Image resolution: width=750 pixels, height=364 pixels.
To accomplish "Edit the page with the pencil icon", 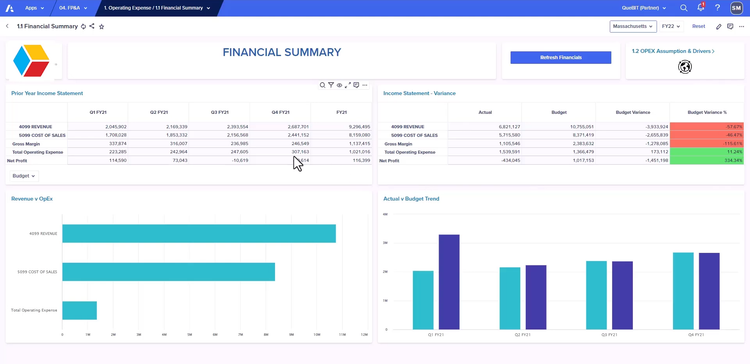I will (718, 26).
